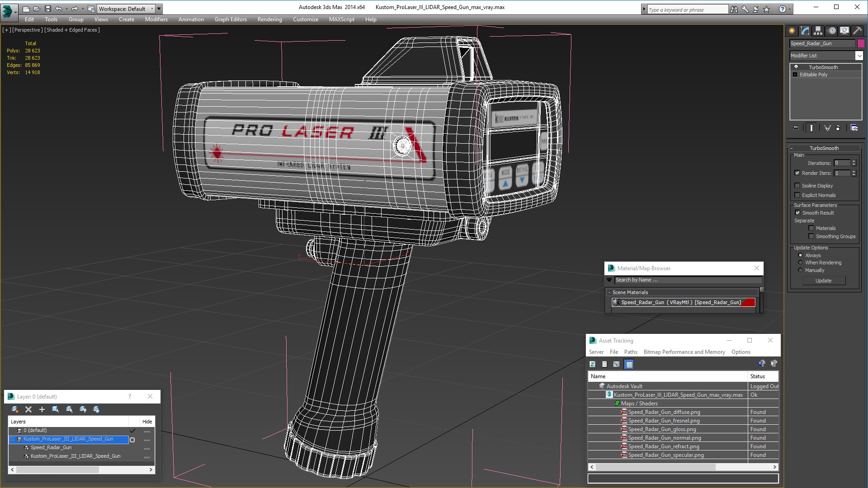Screen dimensions: 868x488
Task: Click Table View icon in Asset Tracking
Action: tap(629, 364)
